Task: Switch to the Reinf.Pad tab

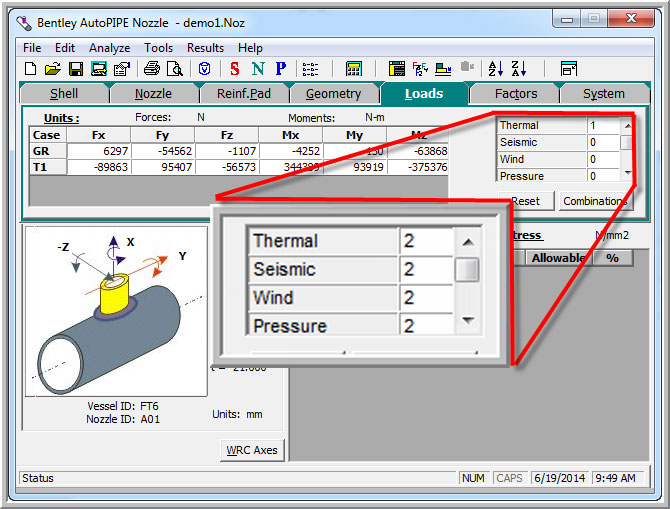Action: click(x=244, y=94)
